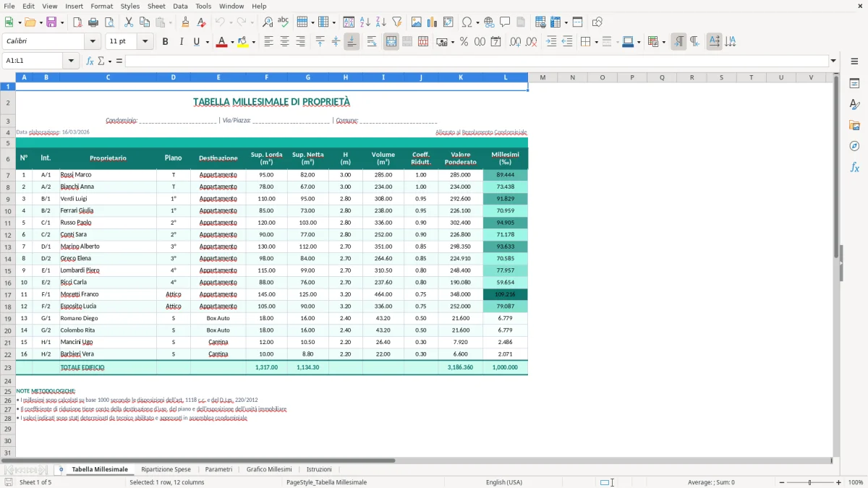Switch to Ripartizione Spese sheet tab
Image resolution: width=868 pixels, height=488 pixels.
click(166, 469)
